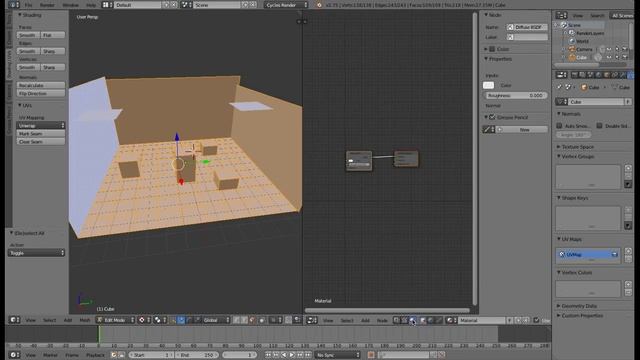Screen dimensions: 640x360
Task: Open the node editor's editor type menu
Action: click(312, 320)
